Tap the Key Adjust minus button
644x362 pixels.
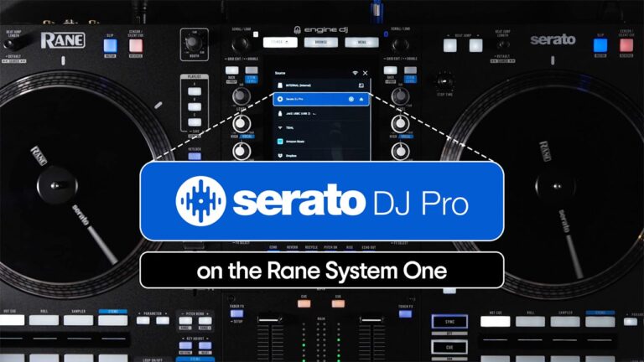coord(185,345)
